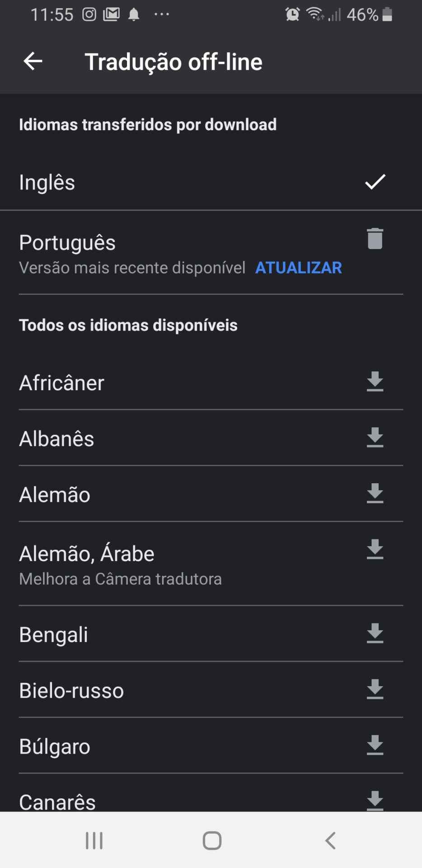Download the Albanês language pack
Screen dimensions: 422x868
[x=375, y=438]
